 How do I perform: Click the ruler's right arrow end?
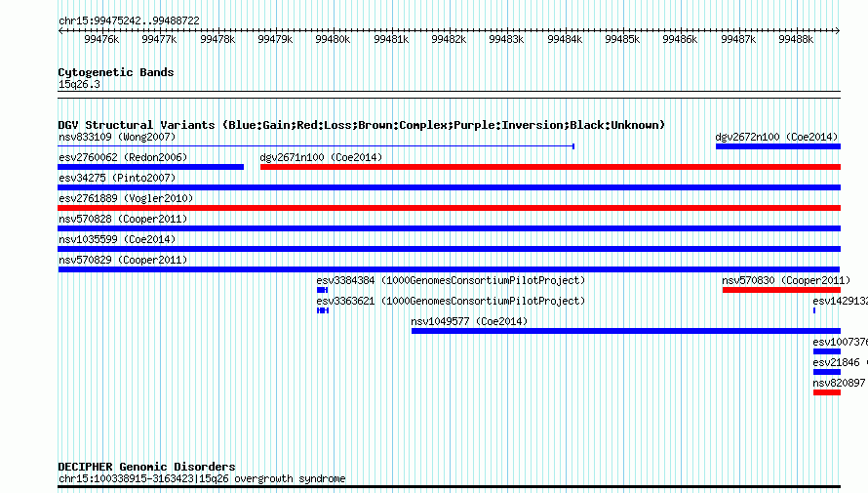pos(838,30)
